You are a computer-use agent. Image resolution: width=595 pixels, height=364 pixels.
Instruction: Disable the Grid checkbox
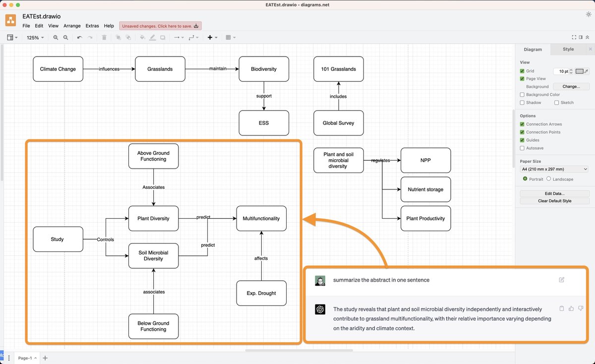pyautogui.click(x=522, y=71)
